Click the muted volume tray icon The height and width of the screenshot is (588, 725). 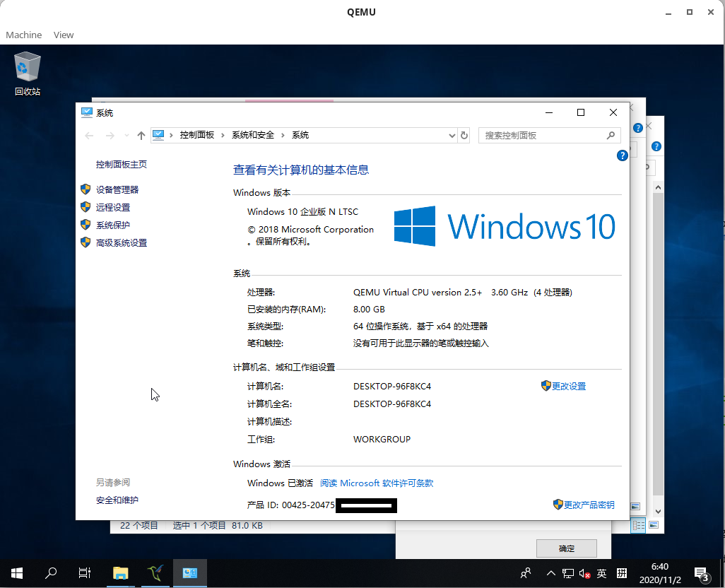(x=584, y=574)
